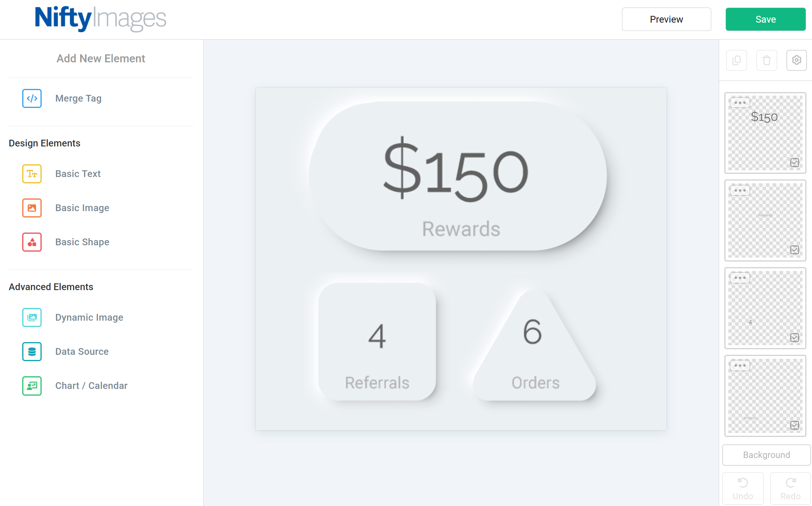Screen dimensions: 812x506
Task: Select the Basic Shape tool
Action: click(x=82, y=242)
